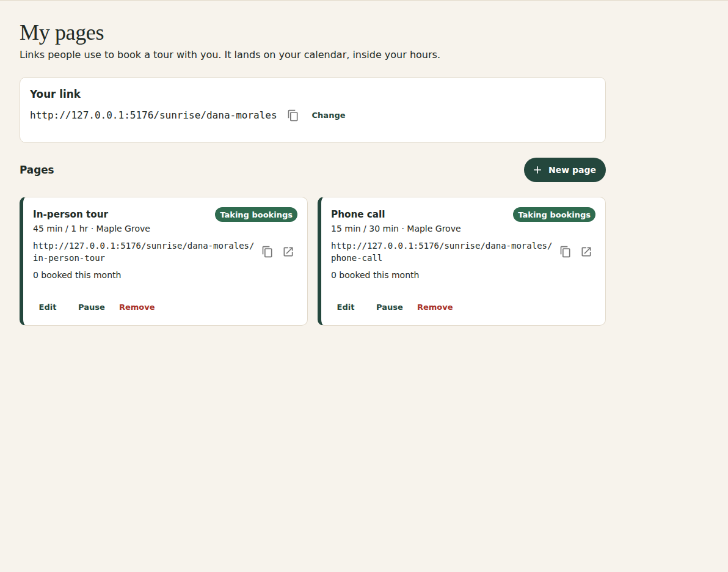
Task: Click '15 min / 30 min · Maple Grove'
Action: coord(396,229)
